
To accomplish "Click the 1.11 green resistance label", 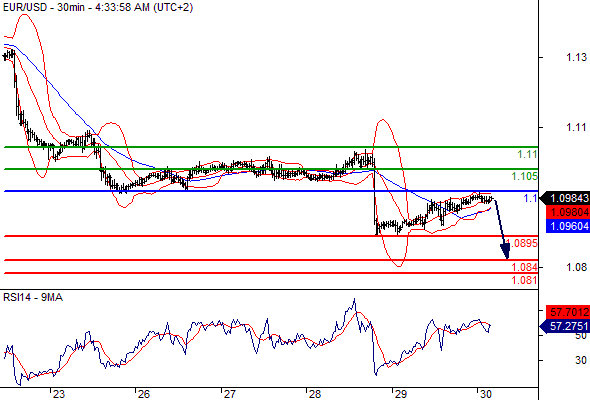I will click(x=527, y=154).
